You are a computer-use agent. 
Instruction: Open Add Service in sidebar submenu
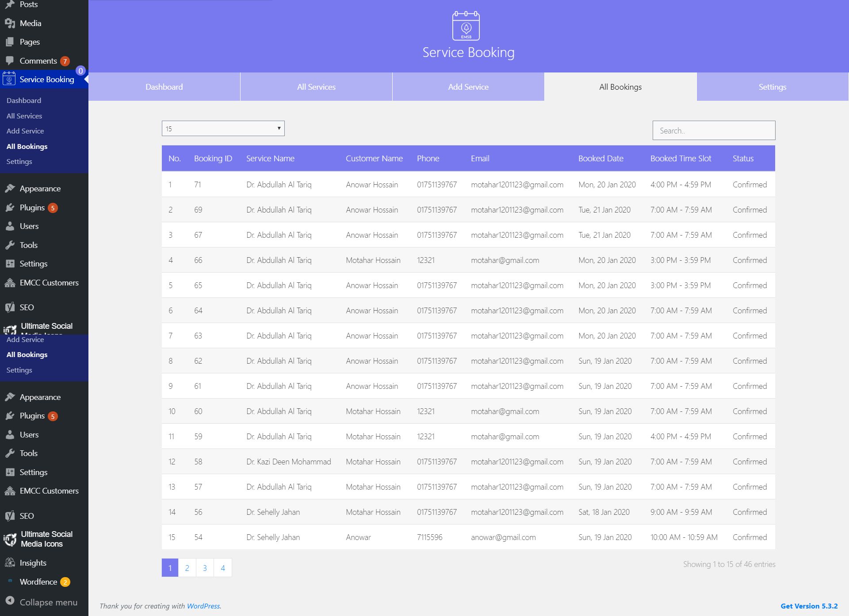pyautogui.click(x=25, y=131)
